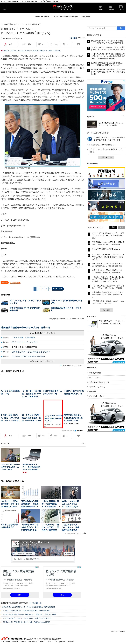Image resolution: width=126 pixels, height=644 pixels.
Task: Click the はやぶさ2 Special thumbnail in sidebar
Action: coord(92,124)
